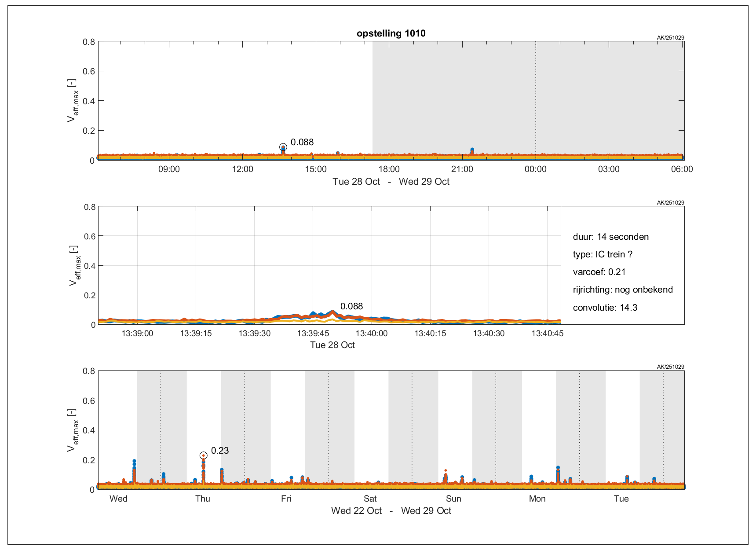This screenshot has height=550, width=756.
Task: Click the midnight dotted line at 00:00
Action: (535, 100)
